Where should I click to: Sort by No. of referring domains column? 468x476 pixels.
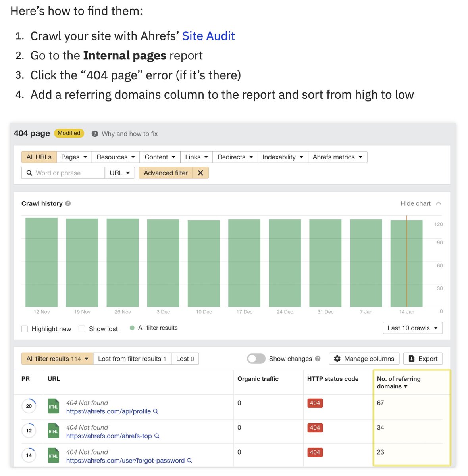pyautogui.click(x=399, y=382)
